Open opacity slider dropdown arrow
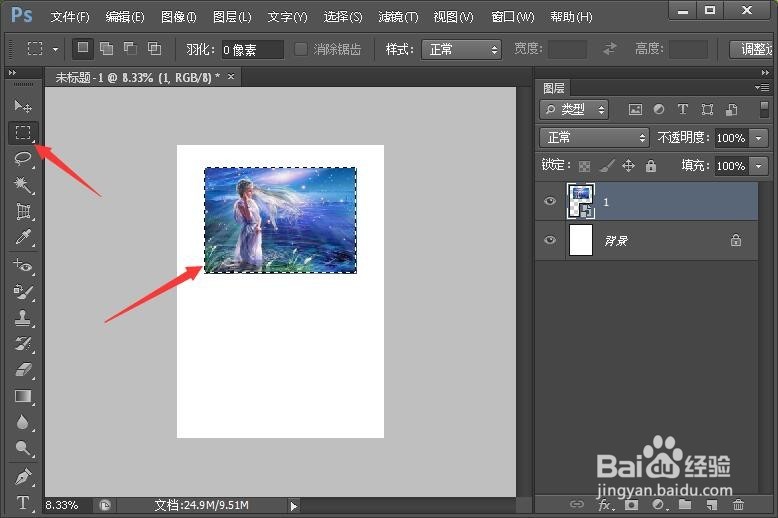 click(759, 138)
